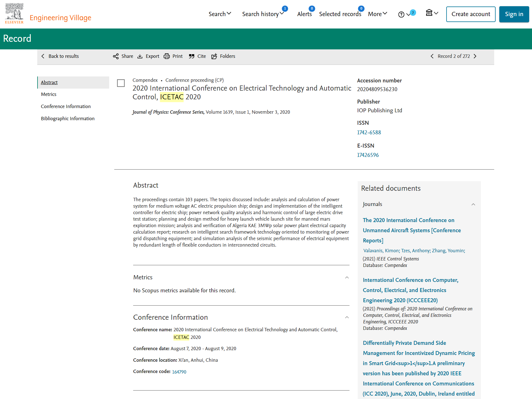Open Folders via its icon
Viewport: 532px width, 399px height.
(x=214, y=56)
